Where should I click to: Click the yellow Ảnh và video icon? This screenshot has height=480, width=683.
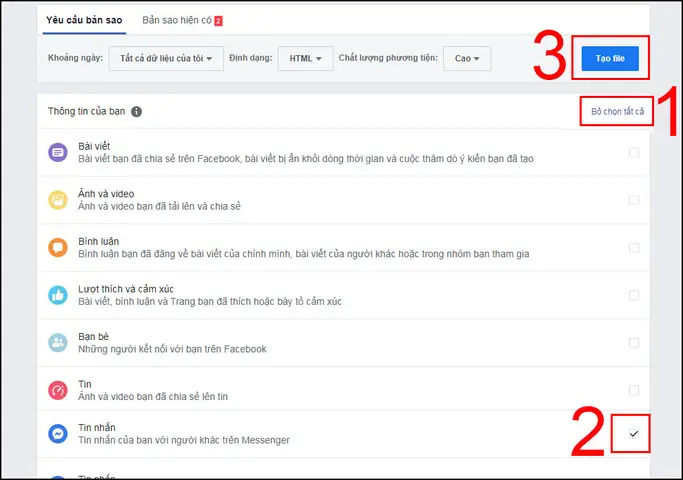coord(58,200)
